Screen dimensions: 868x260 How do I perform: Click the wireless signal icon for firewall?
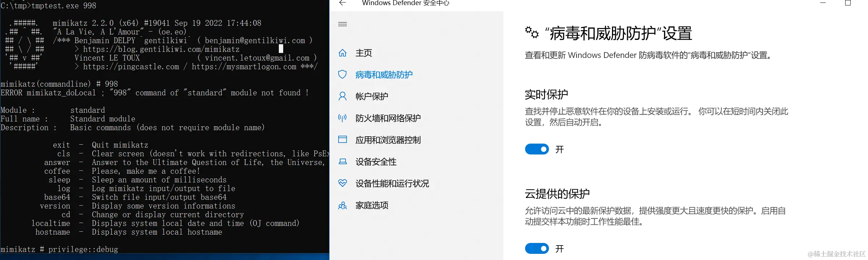342,118
